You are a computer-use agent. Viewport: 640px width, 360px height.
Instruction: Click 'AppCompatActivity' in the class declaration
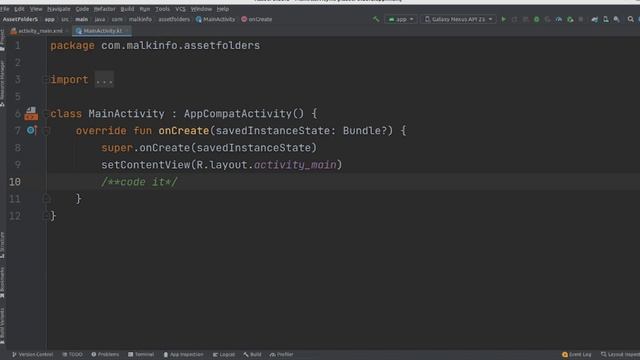[238, 113]
